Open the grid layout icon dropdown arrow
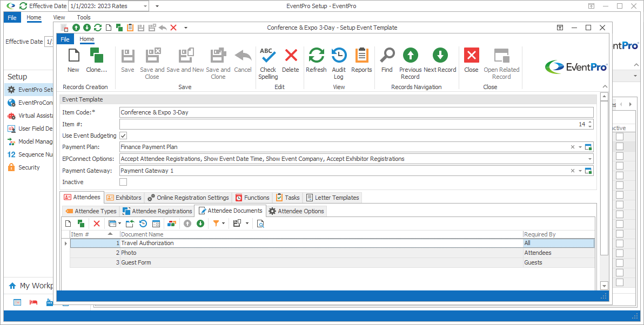Image resolution: width=644 pixels, height=325 pixels. pyautogui.click(x=247, y=223)
